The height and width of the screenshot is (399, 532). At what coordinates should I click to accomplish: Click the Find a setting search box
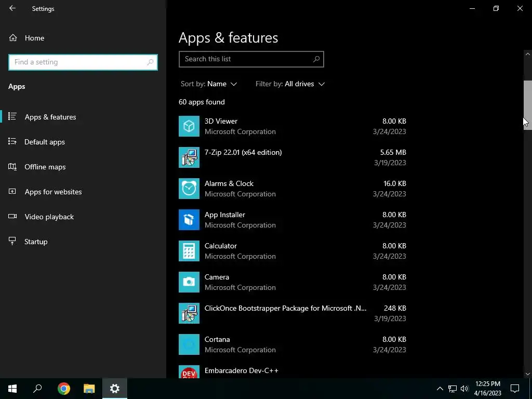click(x=83, y=62)
